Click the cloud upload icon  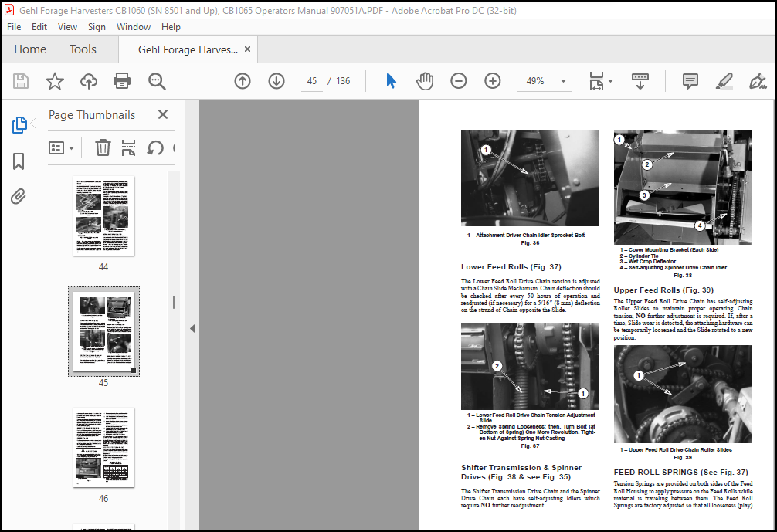[x=89, y=81]
